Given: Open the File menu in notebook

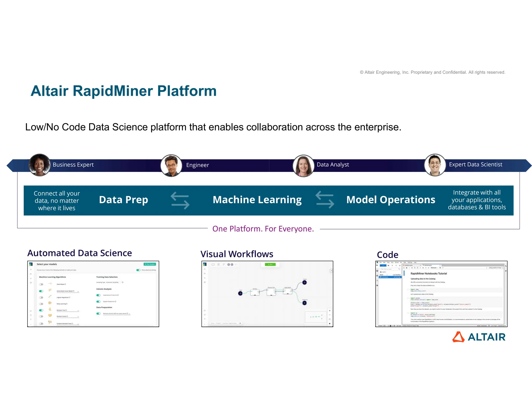Looking at the screenshot, I should [381, 262].
